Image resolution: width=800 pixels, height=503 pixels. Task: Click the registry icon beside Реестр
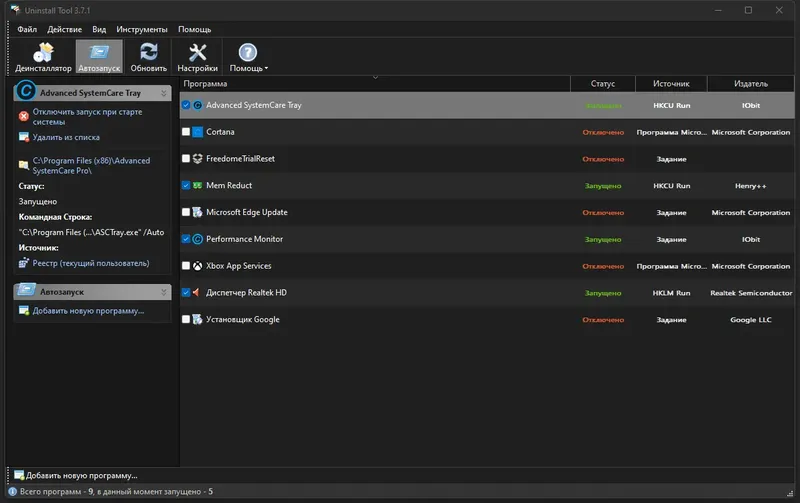(23, 263)
